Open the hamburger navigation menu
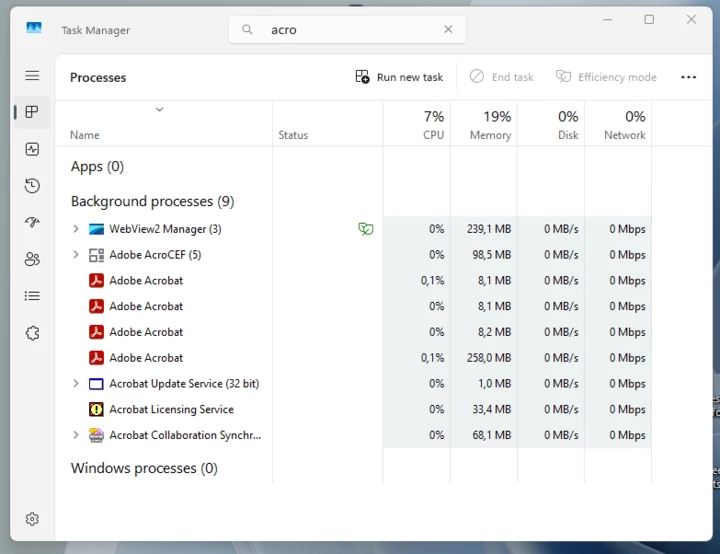The height and width of the screenshot is (554, 720). coord(32,75)
